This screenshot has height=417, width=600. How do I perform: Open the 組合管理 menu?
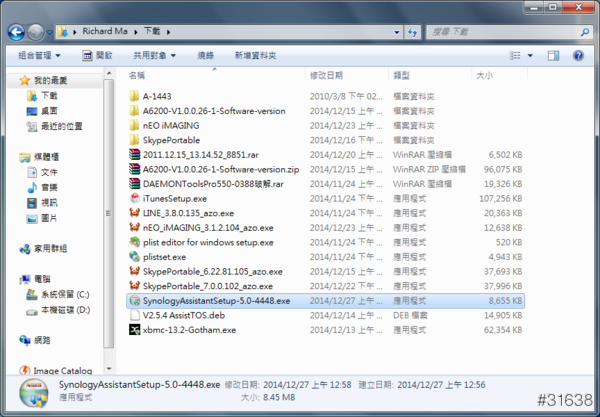click(x=39, y=56)
